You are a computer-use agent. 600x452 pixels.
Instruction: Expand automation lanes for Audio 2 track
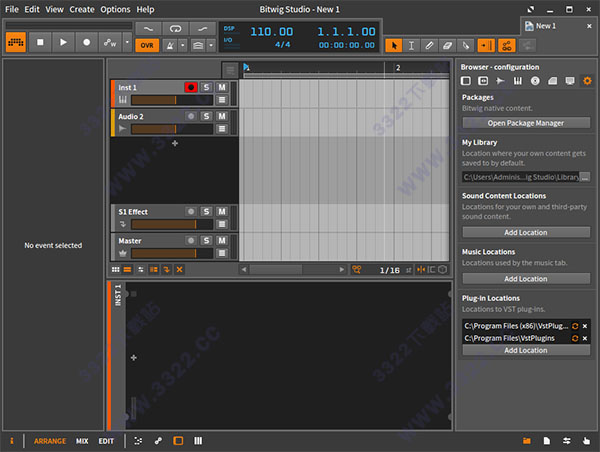222,129
